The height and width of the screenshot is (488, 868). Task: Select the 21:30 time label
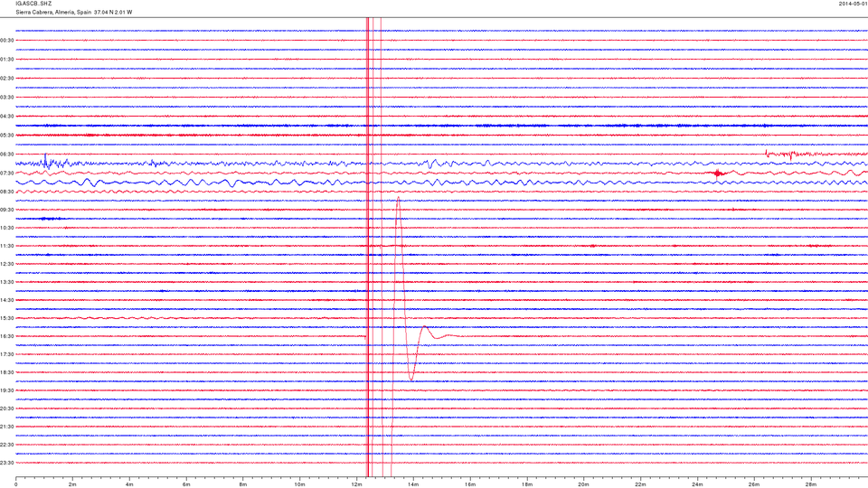(7, 427)
